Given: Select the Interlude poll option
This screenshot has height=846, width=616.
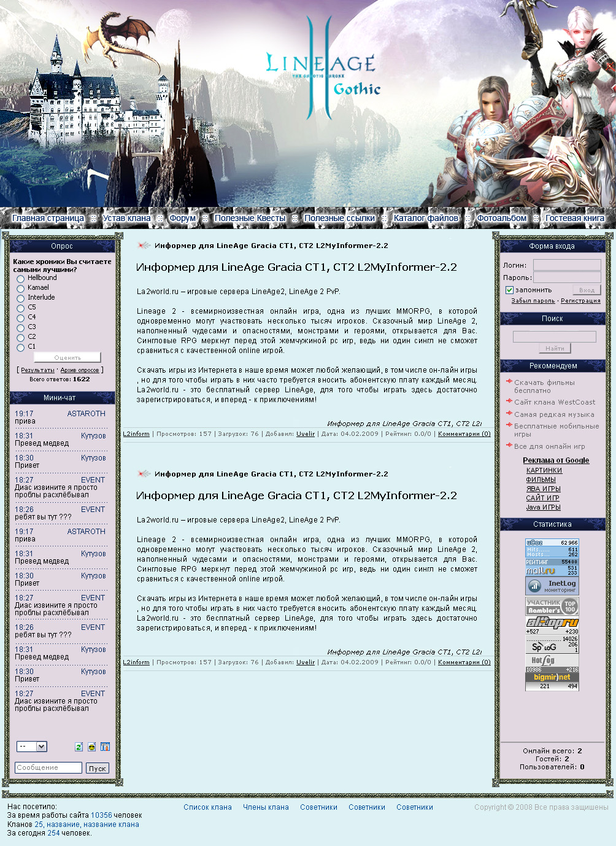Looking at the screenshot, I should [x=20, y=298].
